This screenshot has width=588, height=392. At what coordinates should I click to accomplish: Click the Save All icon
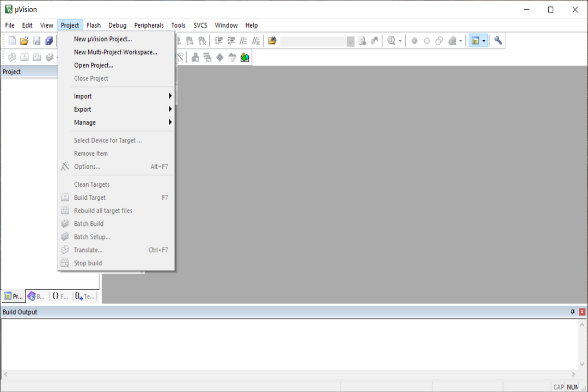(x=49, y=41)
